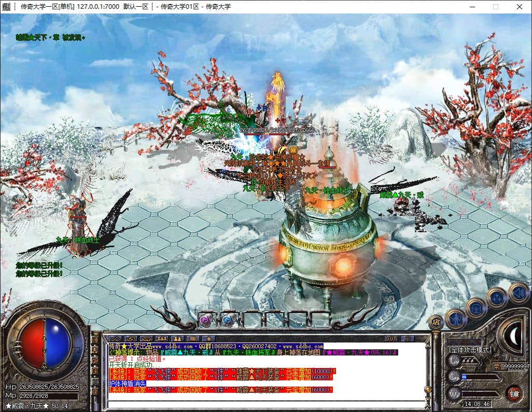Open the stall via the red 铺 button
532x412 pixels.
(x=514, y=394)
